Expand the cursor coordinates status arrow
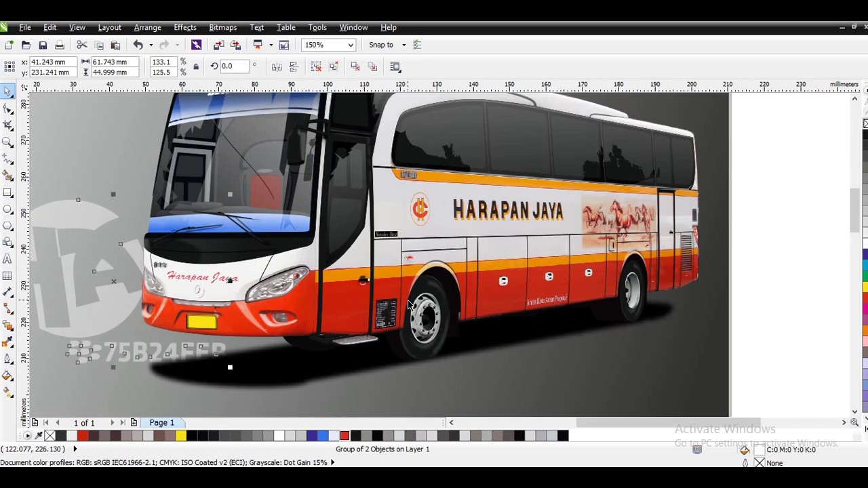This screenshot has height=488, width=868. click(75, 449)
